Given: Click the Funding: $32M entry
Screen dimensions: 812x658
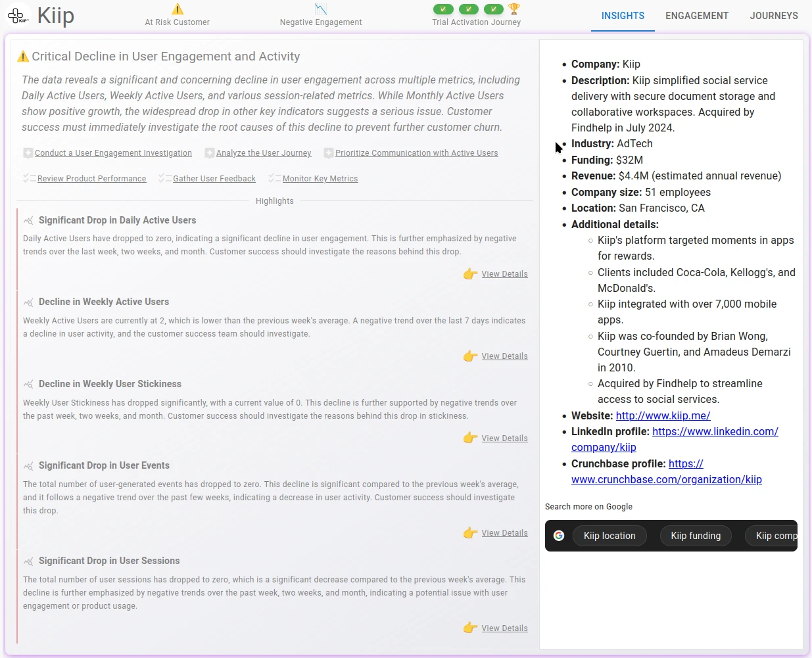Looking at the screenshot, I should pyautogui.click(x=607, y=160).
